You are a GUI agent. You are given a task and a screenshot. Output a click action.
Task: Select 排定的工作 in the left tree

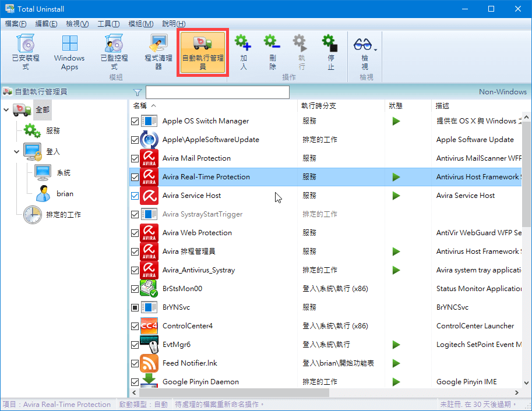click(63, 215)
